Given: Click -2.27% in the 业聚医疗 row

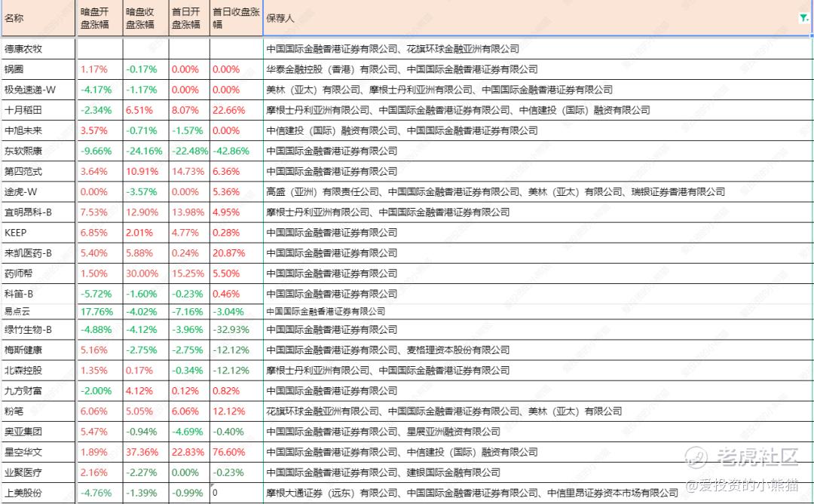Looking at the screenshot, I should coord(141,472).
